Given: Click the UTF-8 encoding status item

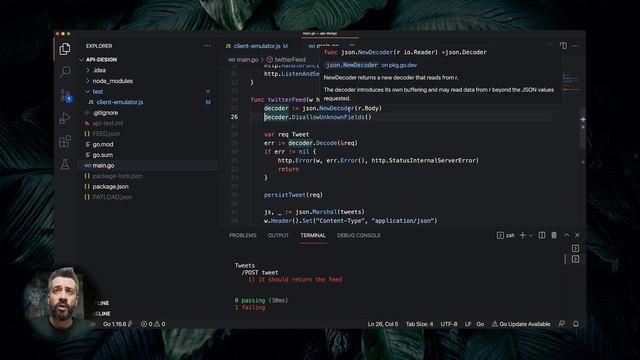Looking at the screenshot, I should (449, 324).
